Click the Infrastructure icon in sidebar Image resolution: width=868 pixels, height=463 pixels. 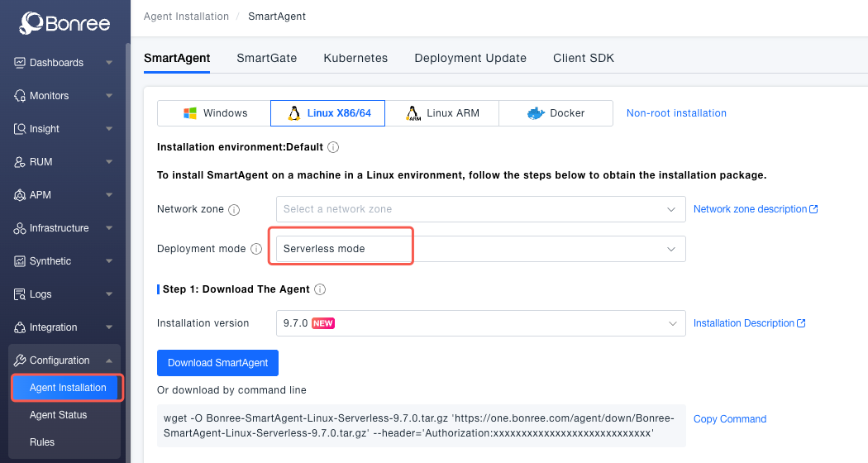pyautogui.click(x=21, y=228)
